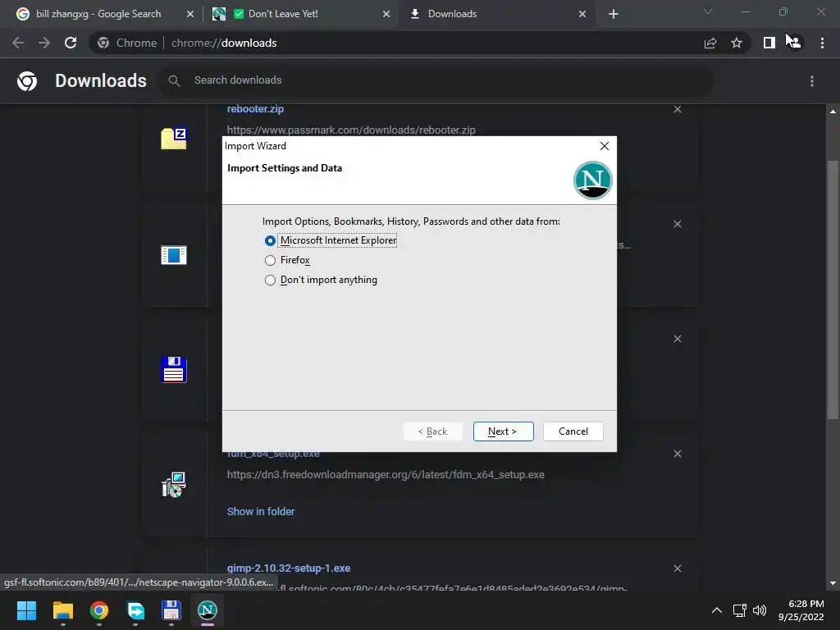Screen dimensions: 840x630
Task: Click the fdm_x64_setup installer icon
Action: point(174,484)
